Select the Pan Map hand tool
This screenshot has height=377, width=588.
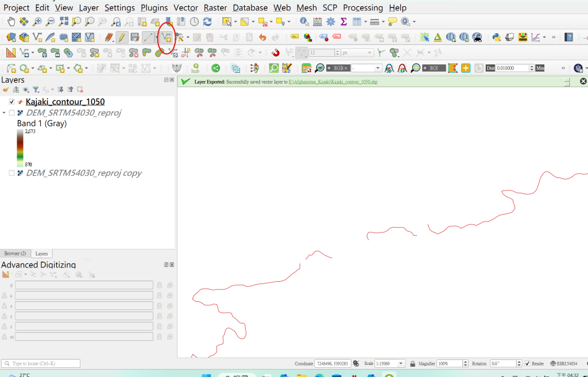[x=11, y=22]
